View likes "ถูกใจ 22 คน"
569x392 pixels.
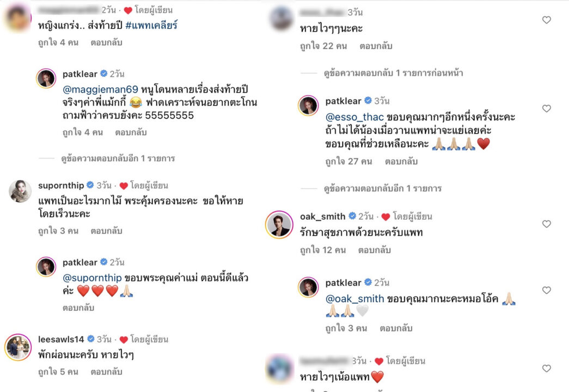323,46
